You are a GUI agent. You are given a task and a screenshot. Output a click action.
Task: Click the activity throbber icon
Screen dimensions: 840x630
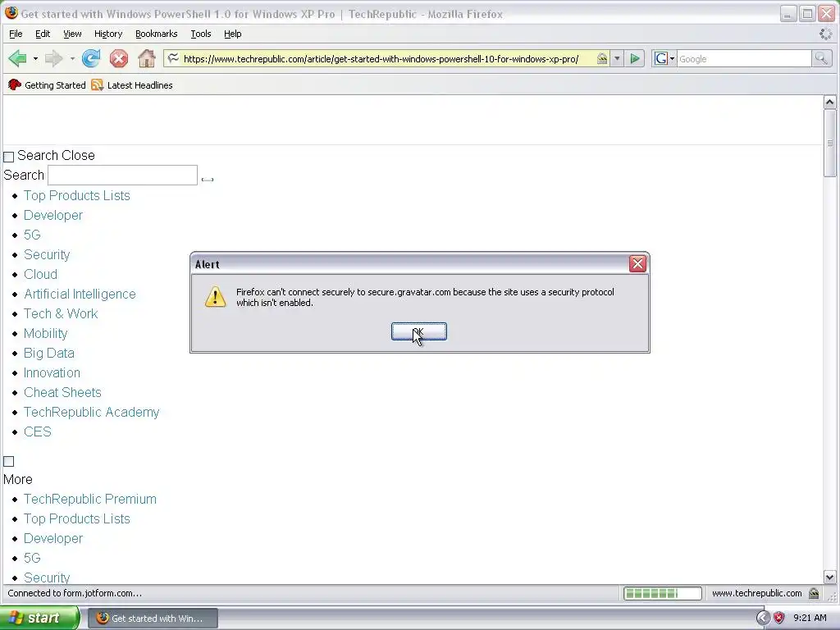825,34
